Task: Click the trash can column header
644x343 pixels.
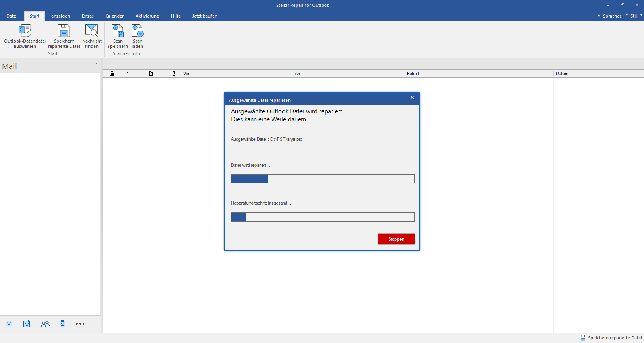Action: [x=112, y=74]
